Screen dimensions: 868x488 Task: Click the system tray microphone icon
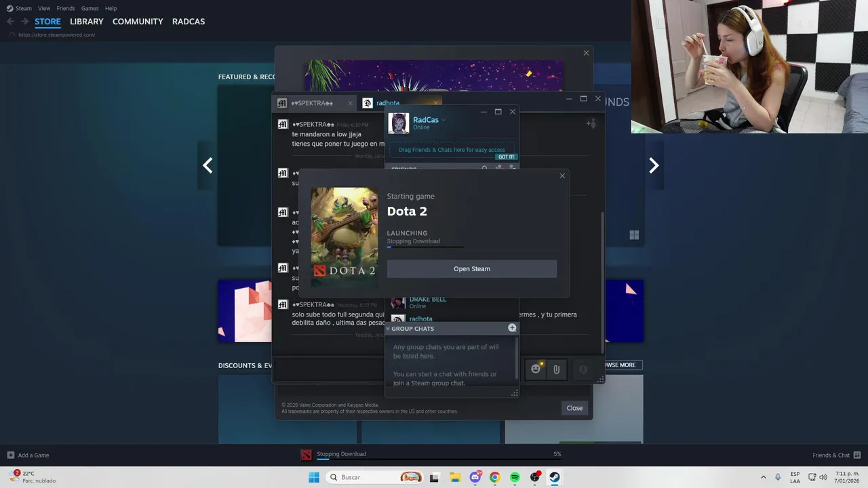click(778, 477)
